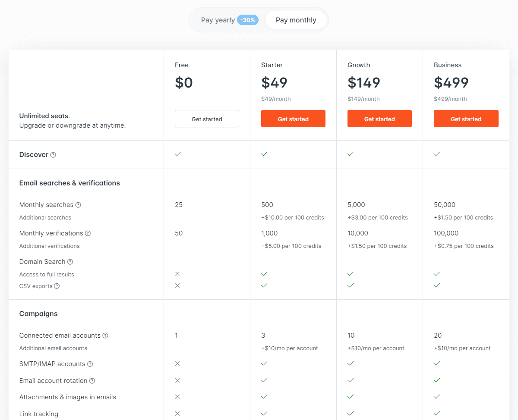Click the Campaigns section heading

coord(38,313)
